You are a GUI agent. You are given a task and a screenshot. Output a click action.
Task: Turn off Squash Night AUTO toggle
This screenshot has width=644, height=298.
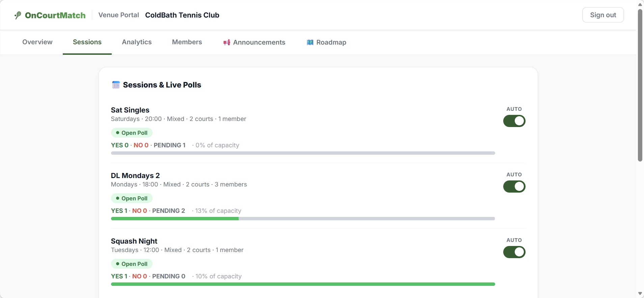(514, 252)
